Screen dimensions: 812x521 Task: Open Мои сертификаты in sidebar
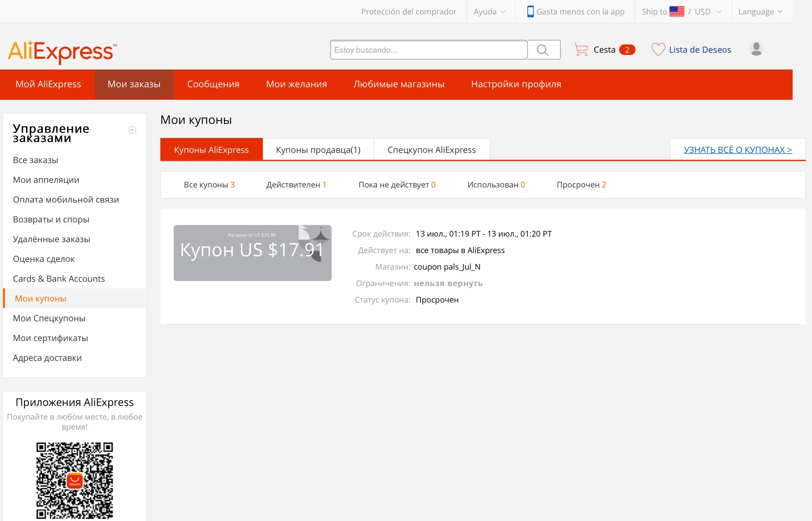pos(50,338)
